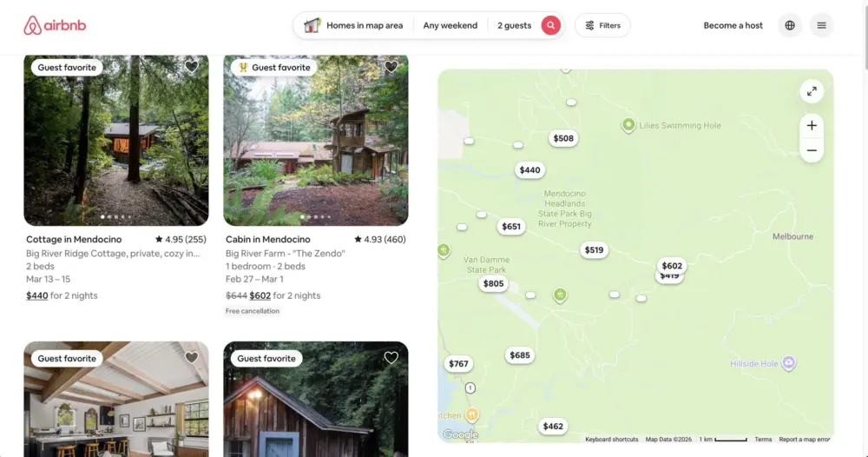Click the Airbnb logo to go home
This screenshot has width=868, height=457.
tap(55, 25)
